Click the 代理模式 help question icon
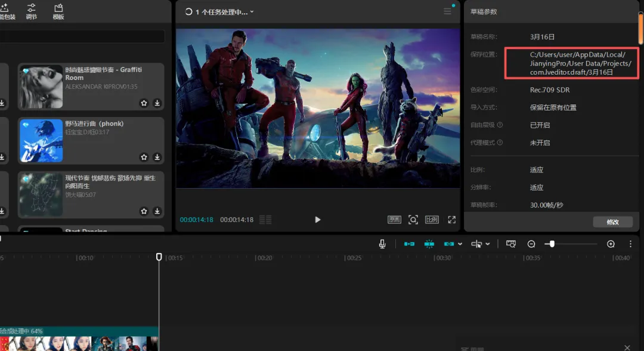The image size is (644, 351). tap(500, 143)
